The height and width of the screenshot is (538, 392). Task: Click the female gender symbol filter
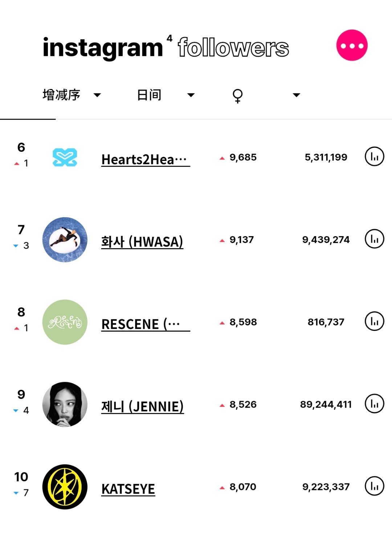238,96
